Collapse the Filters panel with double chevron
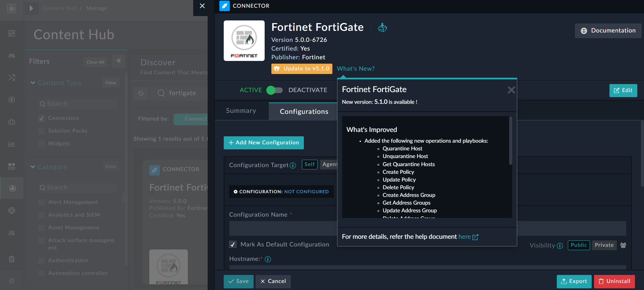The height and width of the screenshot is (290, 644). pos(119,61)
